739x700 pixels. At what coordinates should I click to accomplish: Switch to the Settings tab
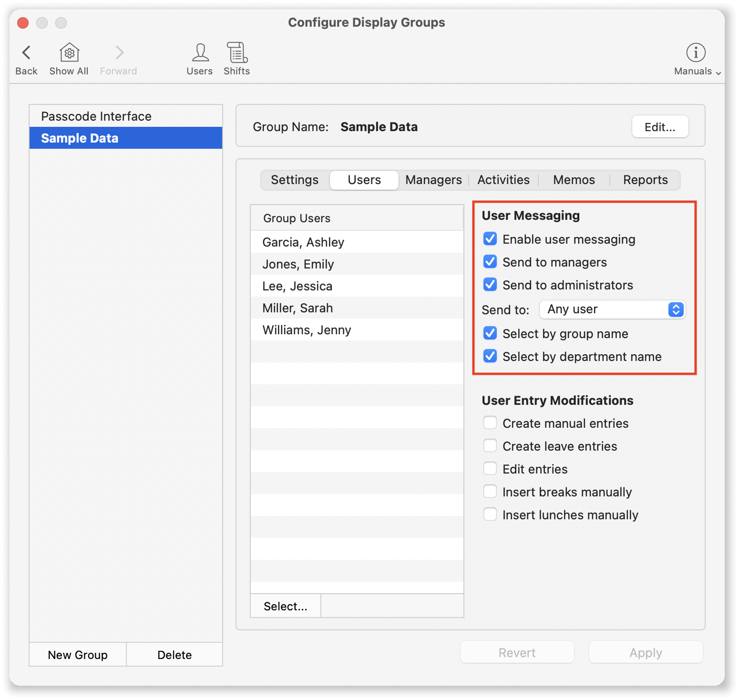294,180
